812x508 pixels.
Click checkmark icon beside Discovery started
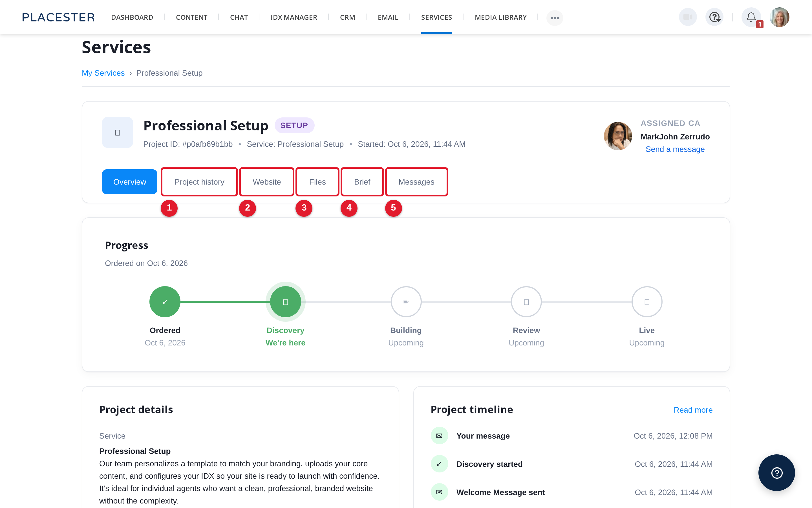coord(439,464)
